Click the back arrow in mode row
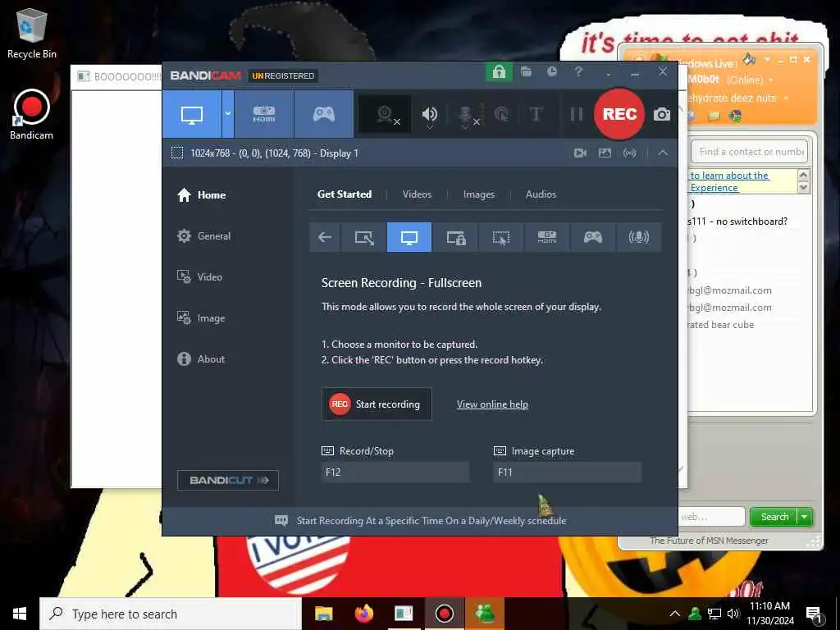 click(x=325, y=237)
